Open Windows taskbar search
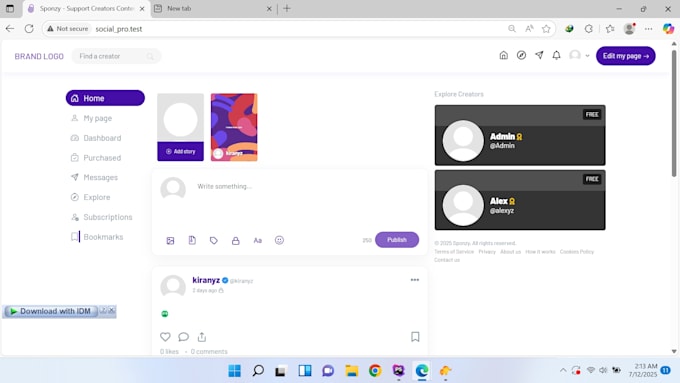The height and width of the screenshot is (383, 680). (258, 371)
